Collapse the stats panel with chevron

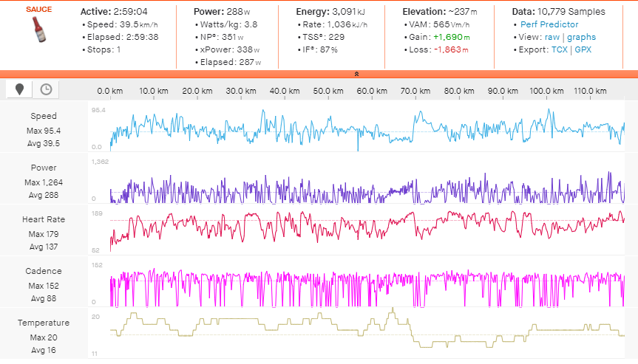[x=356, y=74]
